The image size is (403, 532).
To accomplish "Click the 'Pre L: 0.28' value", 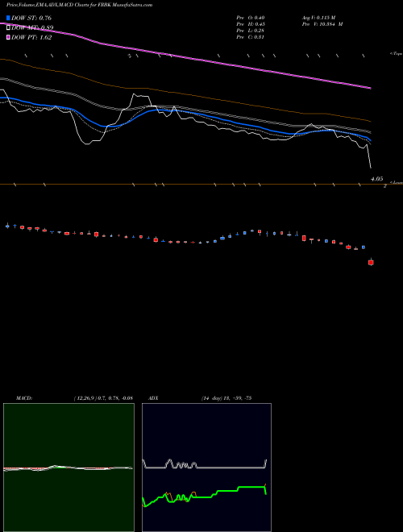I will pos(251,31).
